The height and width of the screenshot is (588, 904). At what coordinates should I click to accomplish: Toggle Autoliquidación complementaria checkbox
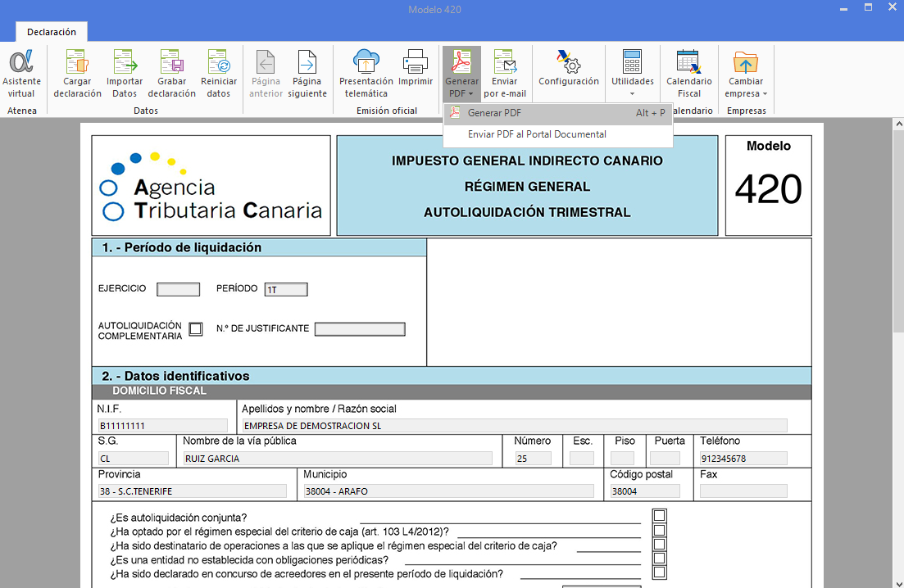click(x=196, y=329)
